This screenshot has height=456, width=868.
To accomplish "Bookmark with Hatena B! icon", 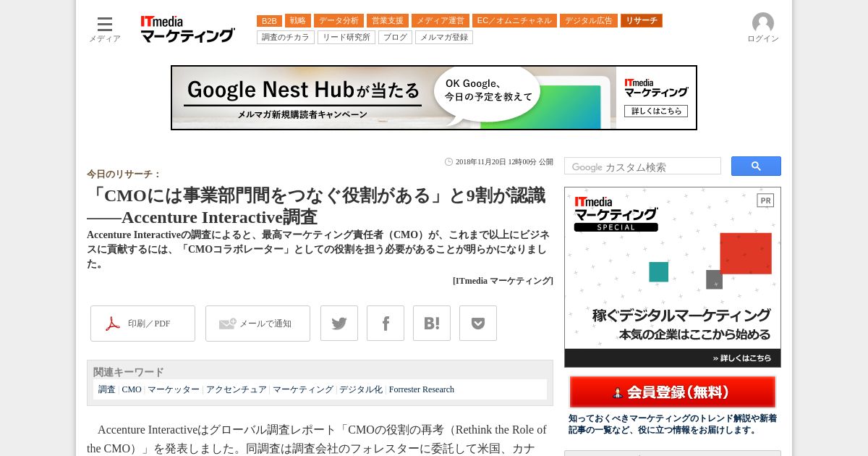I will 432,324.
